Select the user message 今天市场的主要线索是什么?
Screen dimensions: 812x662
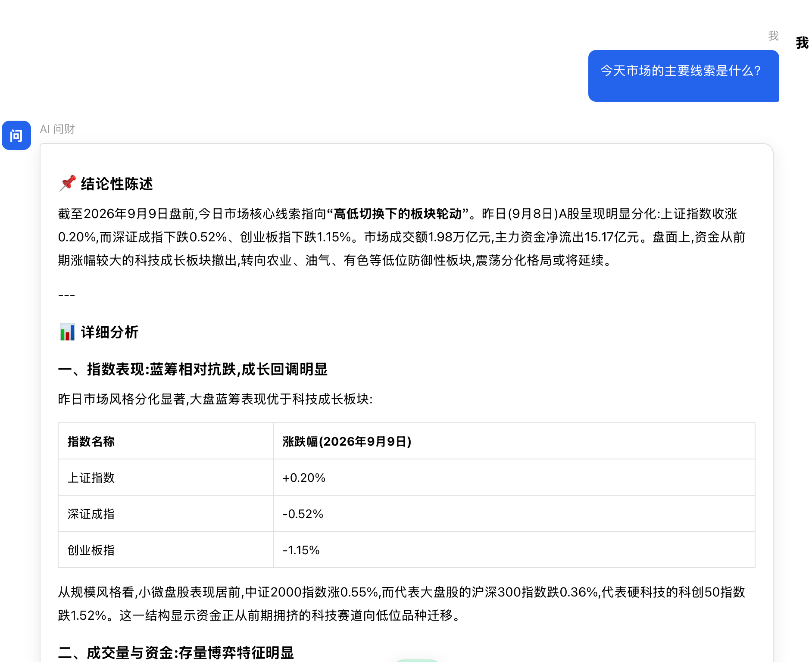point(684,76)
